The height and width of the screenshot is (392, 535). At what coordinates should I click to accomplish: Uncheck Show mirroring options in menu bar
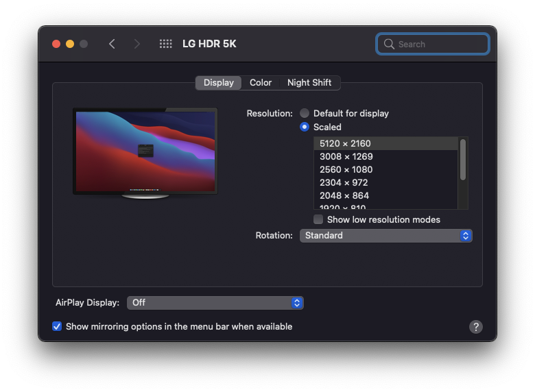(57, 327)
